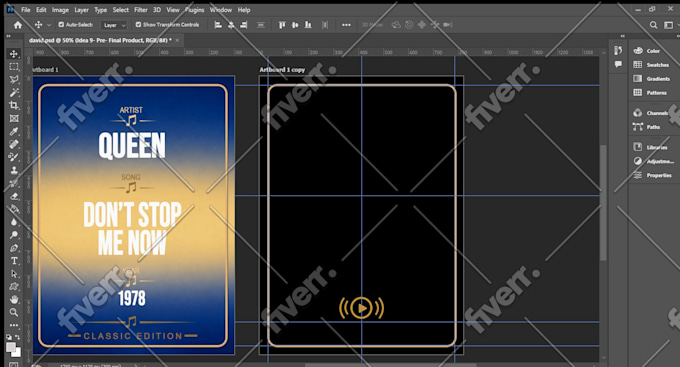Open the Move tool preset picker arrow
680x367 pixels.
point(49,25)
